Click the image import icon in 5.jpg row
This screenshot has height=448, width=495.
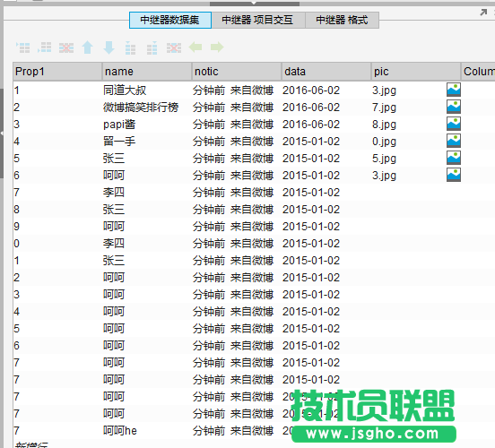tap(454, 158)
